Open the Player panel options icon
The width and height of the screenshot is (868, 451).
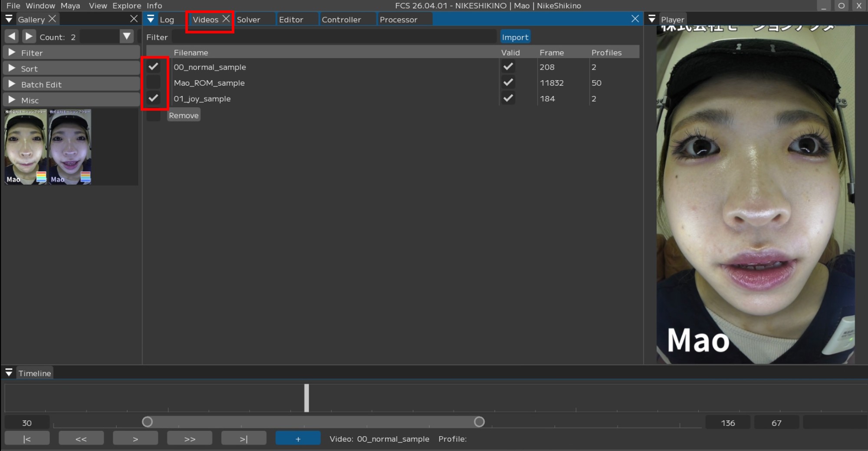click(x=652, y=19)
